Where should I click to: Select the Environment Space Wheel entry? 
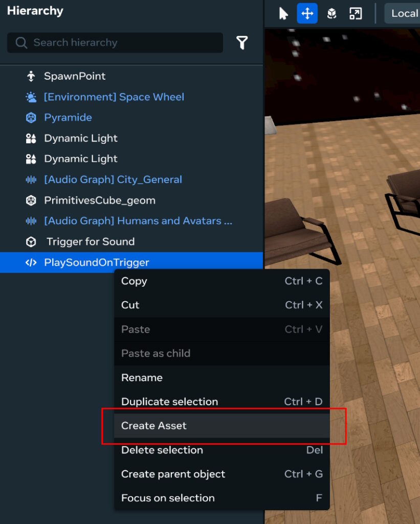[x=115, y=96]
